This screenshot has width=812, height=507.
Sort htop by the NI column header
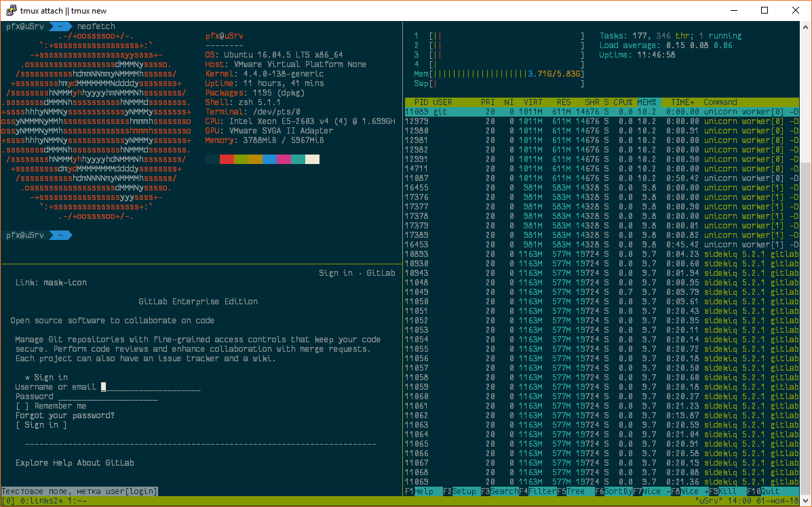509,102
